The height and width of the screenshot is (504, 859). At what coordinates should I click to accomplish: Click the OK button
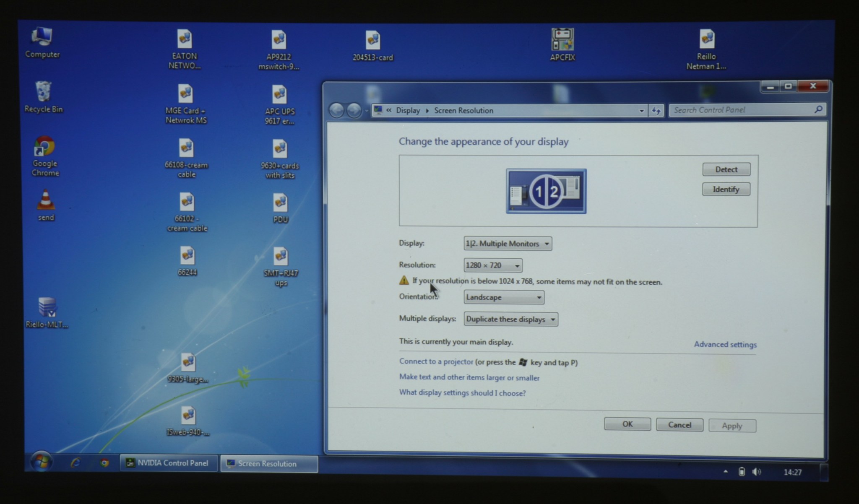(x=627, y=424)
